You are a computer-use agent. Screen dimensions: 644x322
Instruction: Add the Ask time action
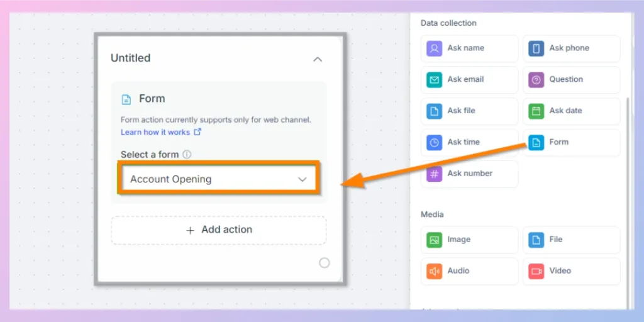point(469,143)
